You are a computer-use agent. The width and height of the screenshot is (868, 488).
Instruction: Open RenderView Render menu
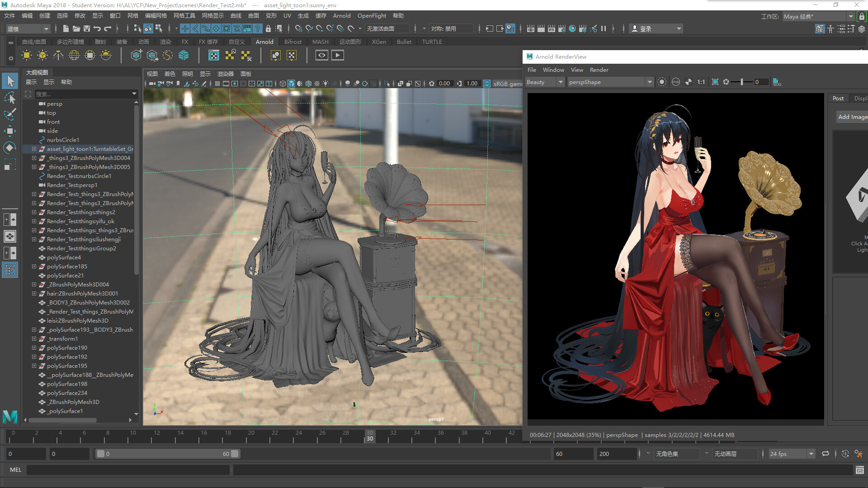tap(599, 70)
